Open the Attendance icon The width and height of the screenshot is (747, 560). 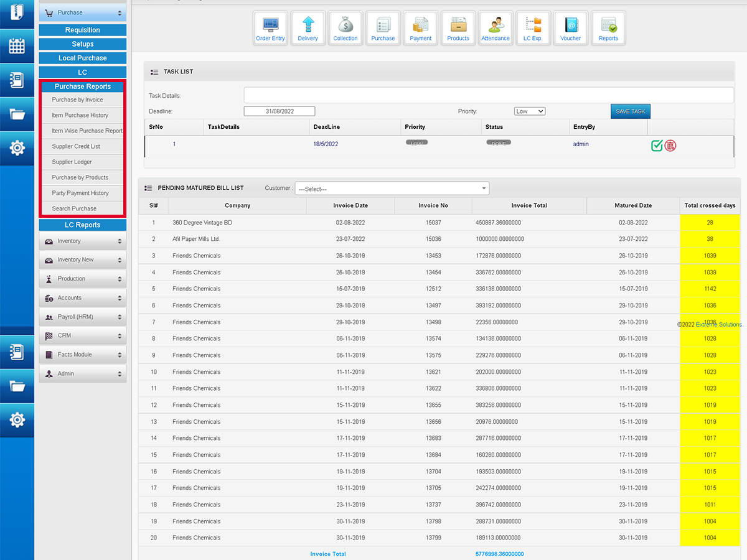click(496, 28)
